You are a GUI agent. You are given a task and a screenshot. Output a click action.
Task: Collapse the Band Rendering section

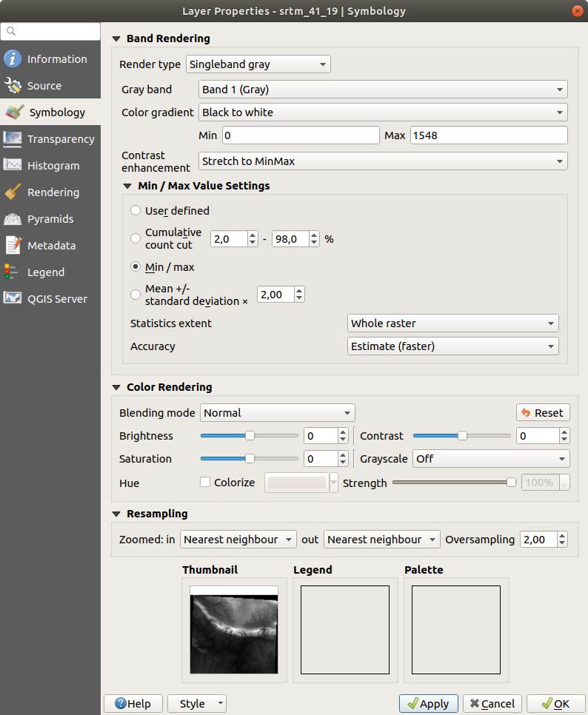[x=116, y=38]
